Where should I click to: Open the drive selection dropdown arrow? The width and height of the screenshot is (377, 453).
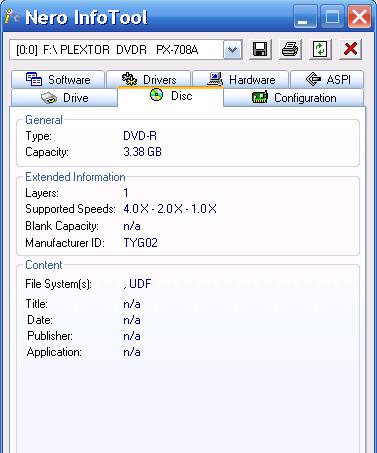pos(232,50)
